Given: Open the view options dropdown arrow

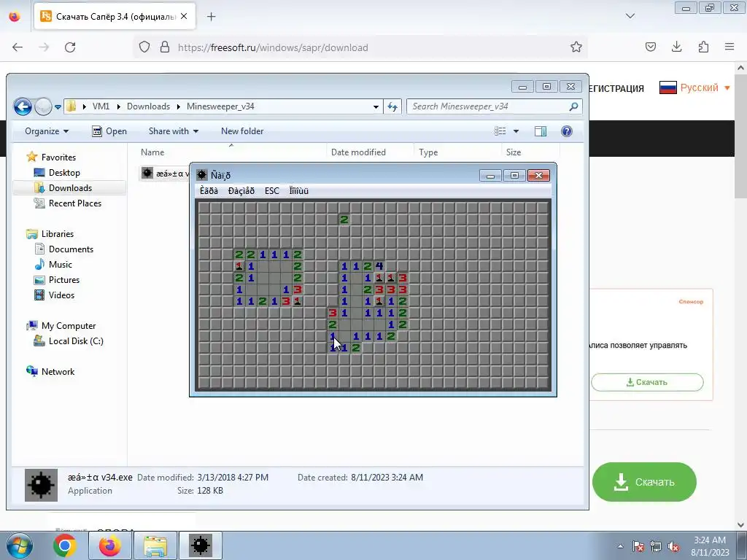Looking at the screenshot, I should tap(516, 131).
